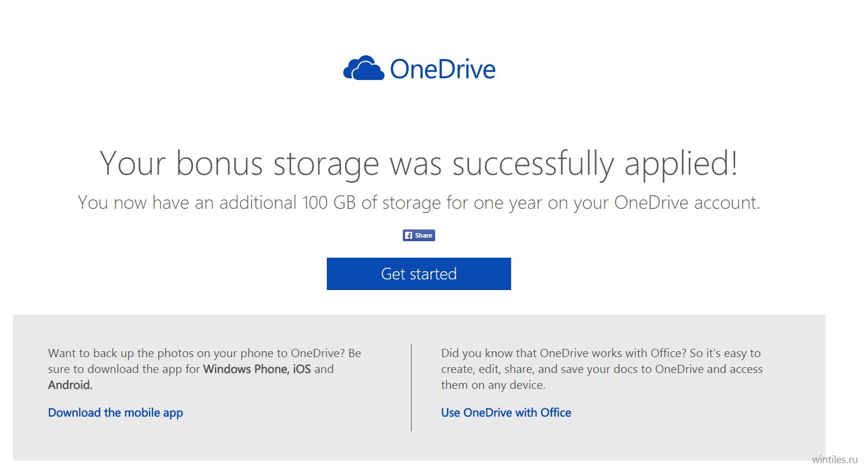The image size is (868, 473).
Task: Open the Use OneDrive with Office link
Action: [x=506, y=412]
